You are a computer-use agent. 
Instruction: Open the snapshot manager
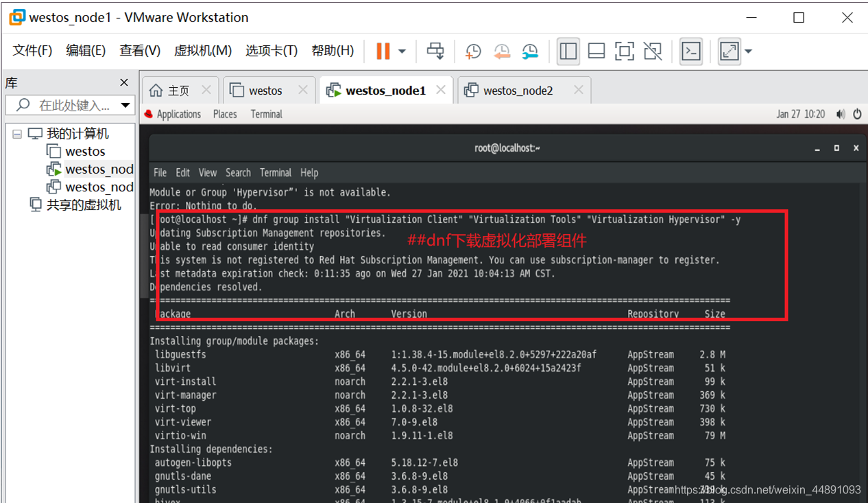click(530, 51)
